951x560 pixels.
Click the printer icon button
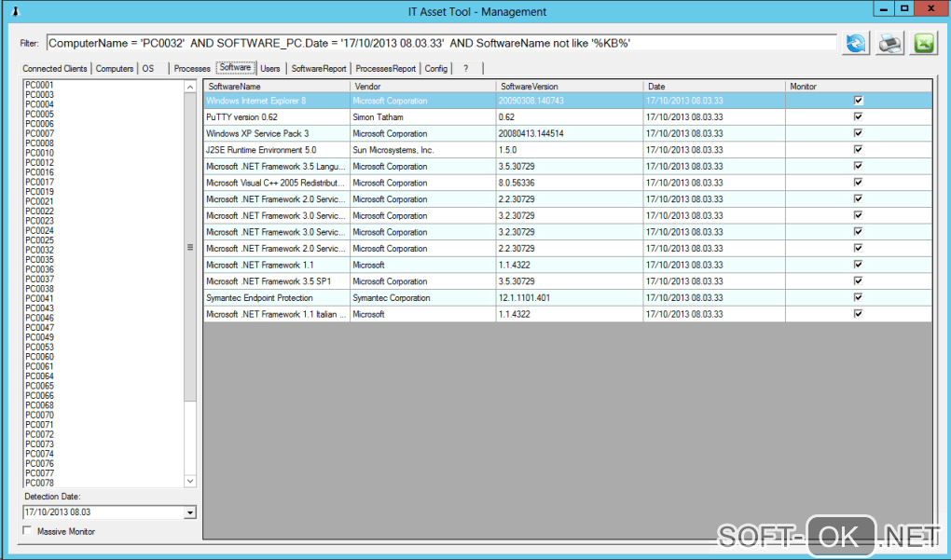tap(889, 43)
